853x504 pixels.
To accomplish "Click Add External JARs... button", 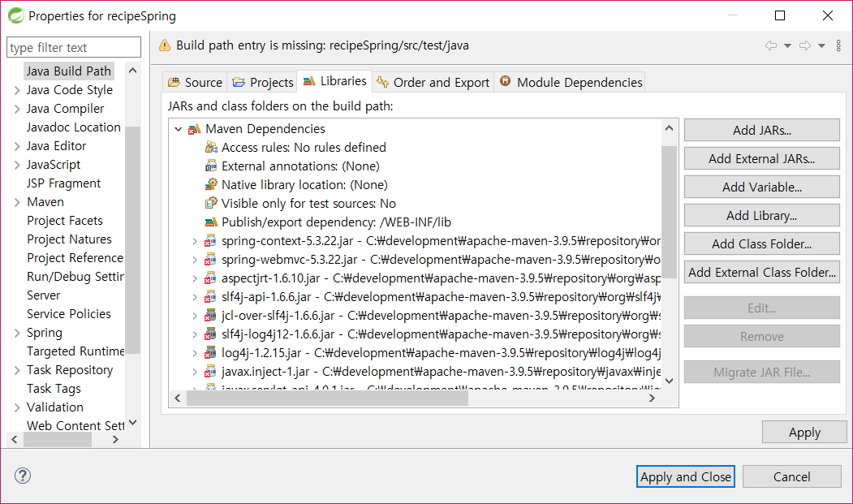I will (761, 158).
